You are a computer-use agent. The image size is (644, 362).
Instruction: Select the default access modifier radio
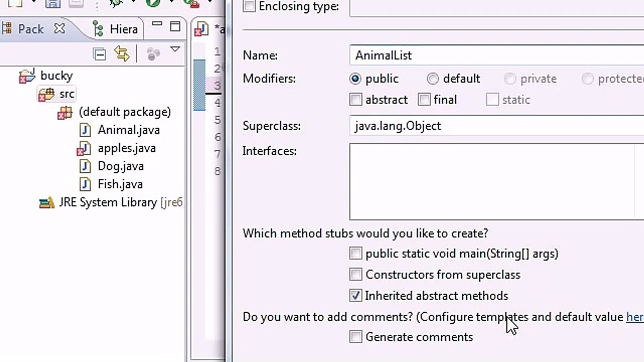(x=433, y=79)
